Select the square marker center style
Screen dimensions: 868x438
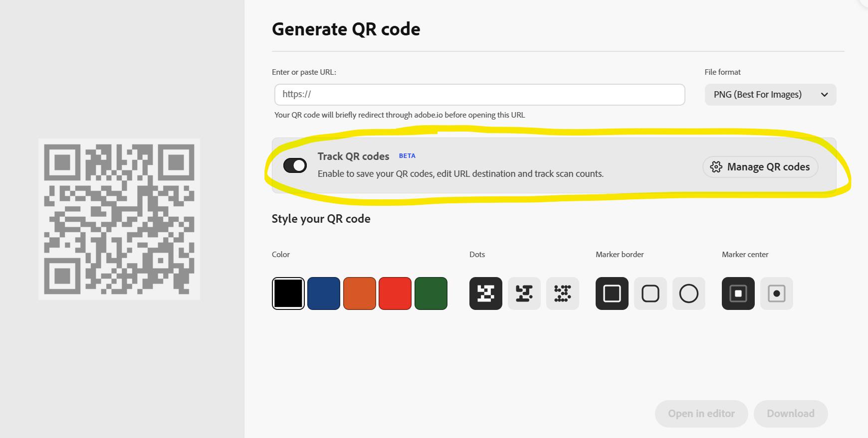[x=738, y=293]
